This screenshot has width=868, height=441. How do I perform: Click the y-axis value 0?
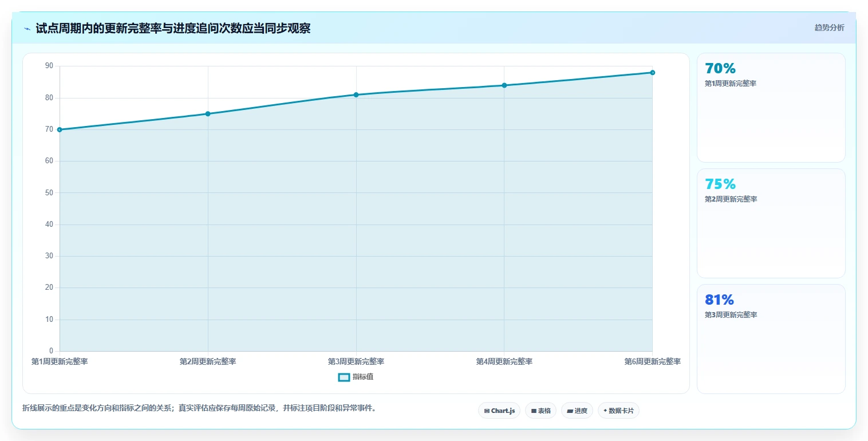point(51,351)
